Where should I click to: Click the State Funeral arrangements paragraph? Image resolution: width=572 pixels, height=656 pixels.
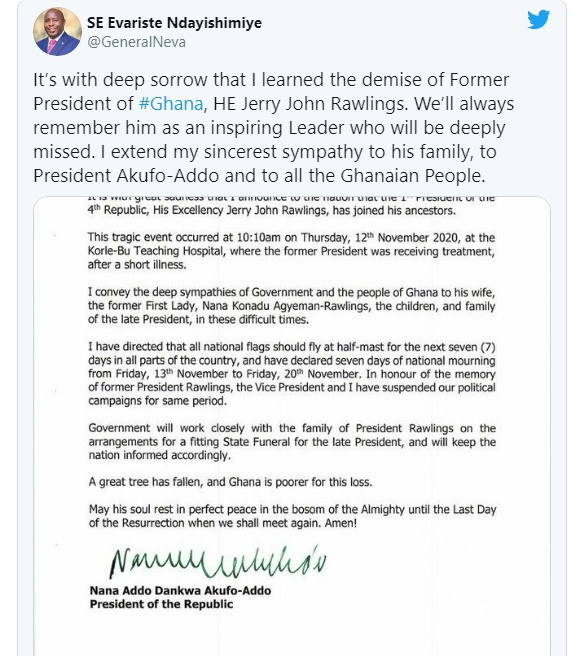(x=292, y=442)
